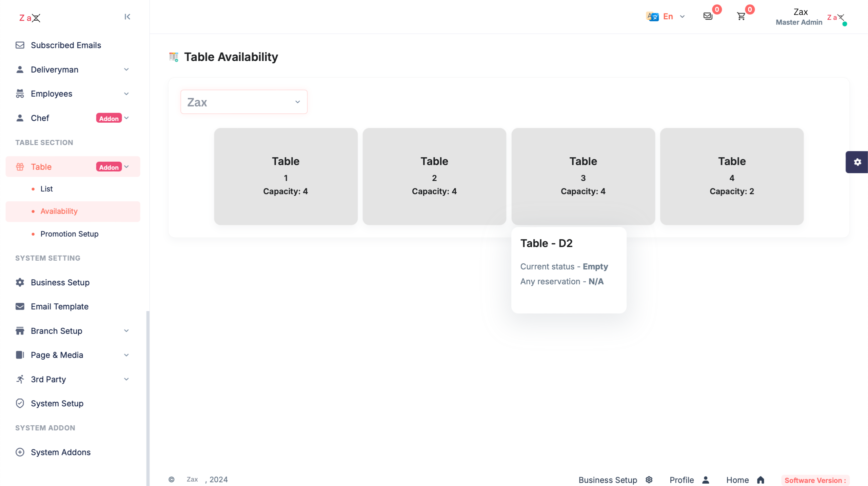Open the language translate icon

pos(652,16)
